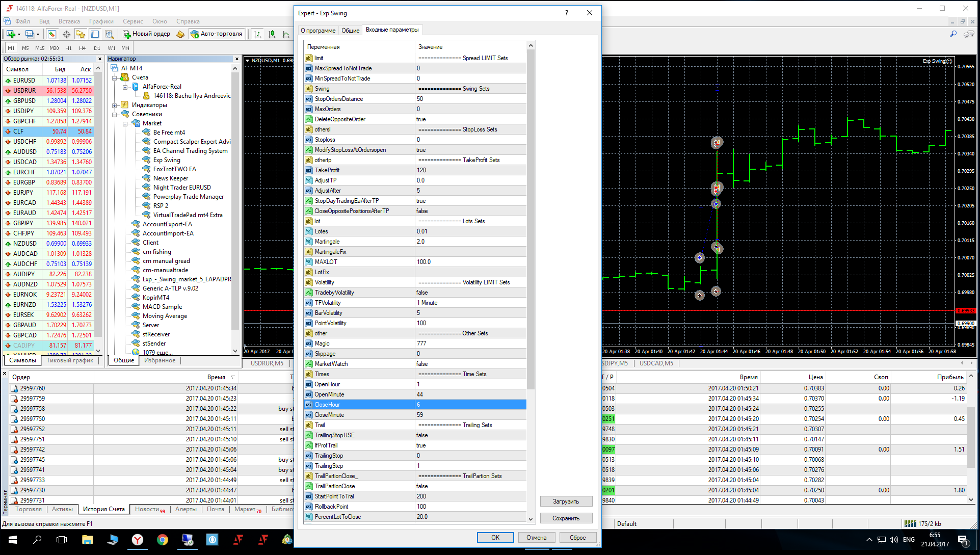Toggle the Terminal window icon
This screenshot has width=980, height=555.
(95, 34)
